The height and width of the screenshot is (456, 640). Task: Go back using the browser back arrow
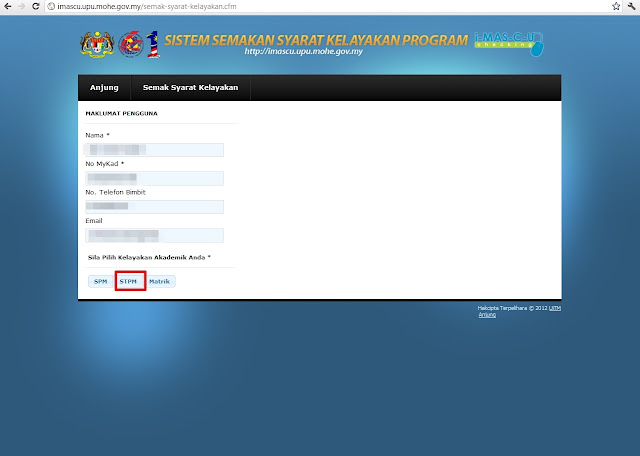7,6
